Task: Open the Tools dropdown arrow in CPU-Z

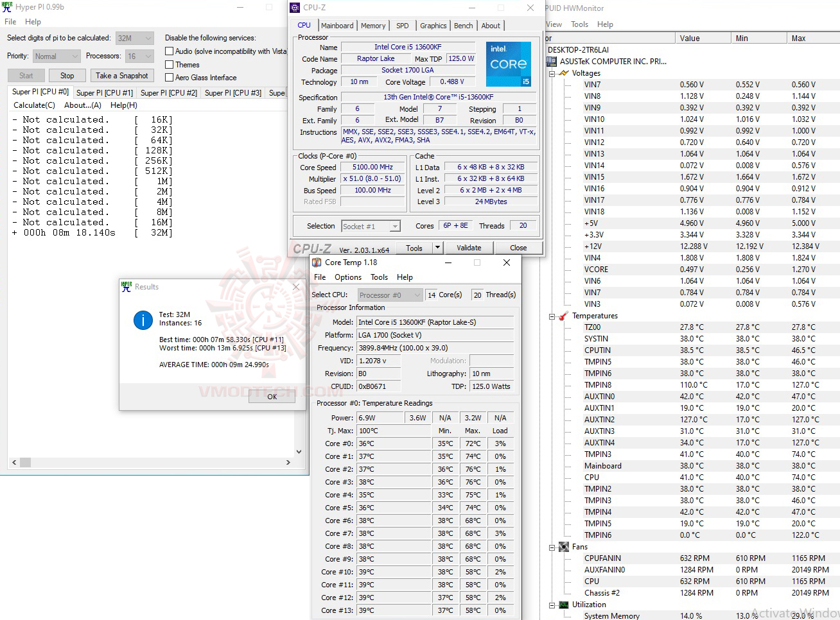Action: tap(437, 248)
